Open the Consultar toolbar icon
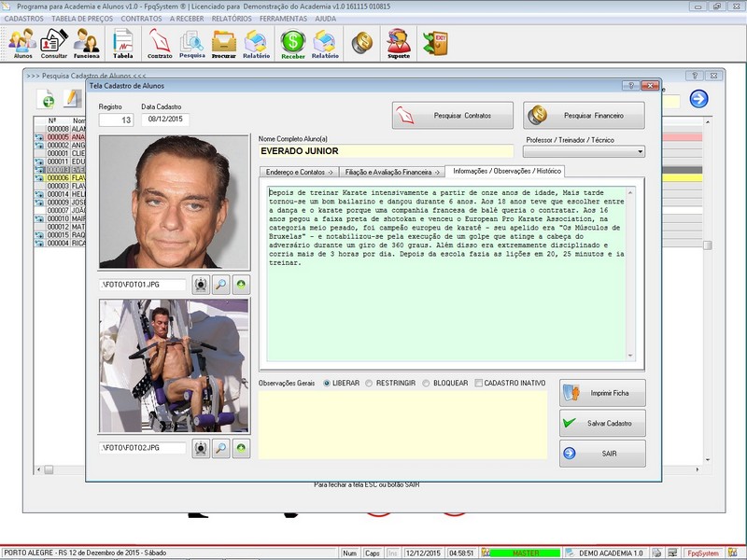 click(x=54, y=43)
